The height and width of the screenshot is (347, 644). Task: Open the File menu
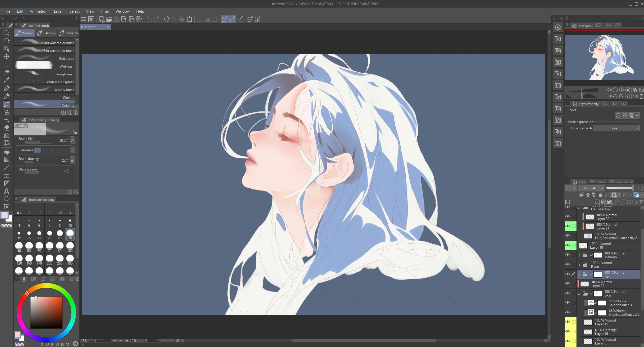pyautogui.click(x=7, y=11)
